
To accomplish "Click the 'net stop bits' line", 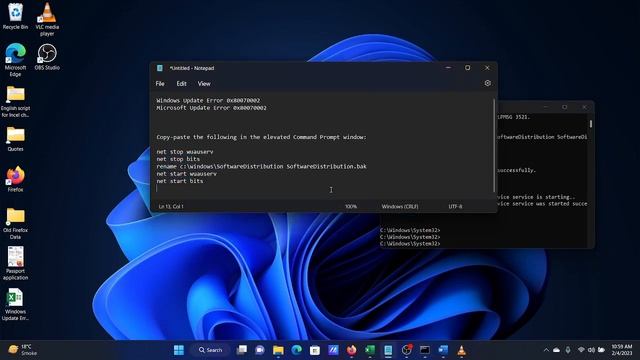I will (x=178, y=159).
